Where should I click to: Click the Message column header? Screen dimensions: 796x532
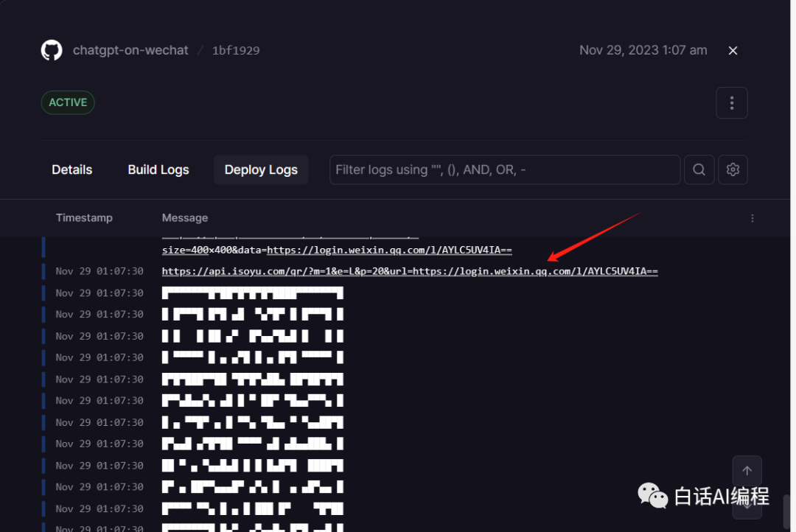[x=185, y=218]
